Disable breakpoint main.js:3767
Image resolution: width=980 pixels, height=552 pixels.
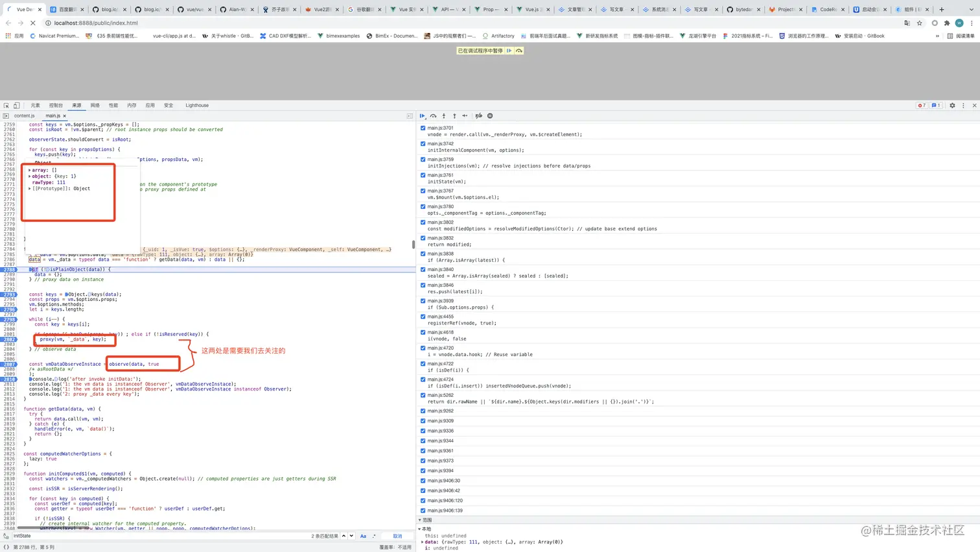pos(423,191)
